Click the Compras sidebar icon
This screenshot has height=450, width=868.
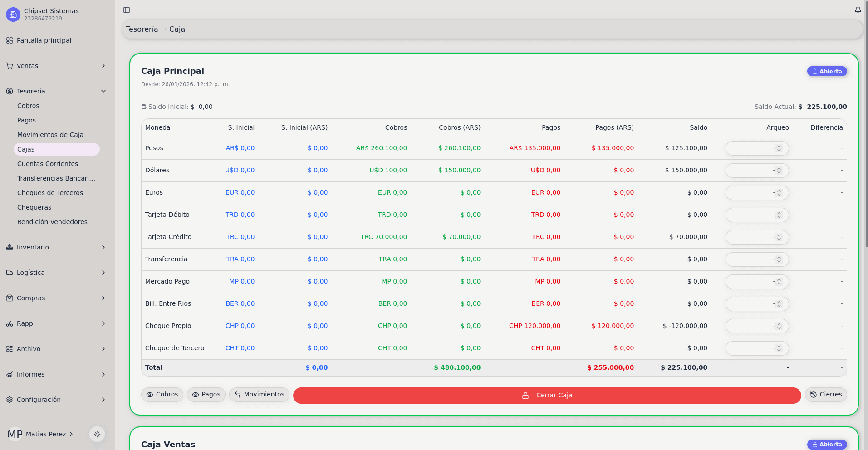[10, 298]
